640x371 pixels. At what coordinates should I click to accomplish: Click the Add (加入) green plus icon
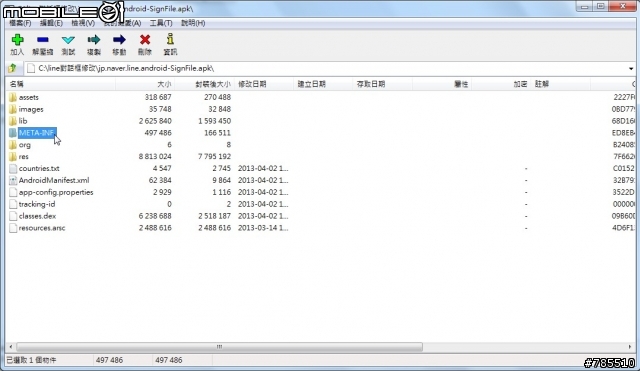click(17, 40)
